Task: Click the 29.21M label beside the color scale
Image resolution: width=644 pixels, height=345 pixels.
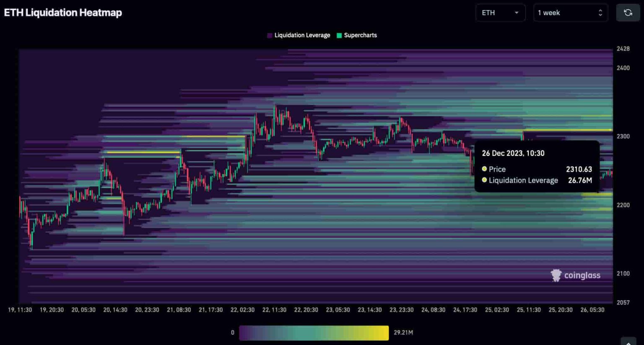Action: coord(403,332)
